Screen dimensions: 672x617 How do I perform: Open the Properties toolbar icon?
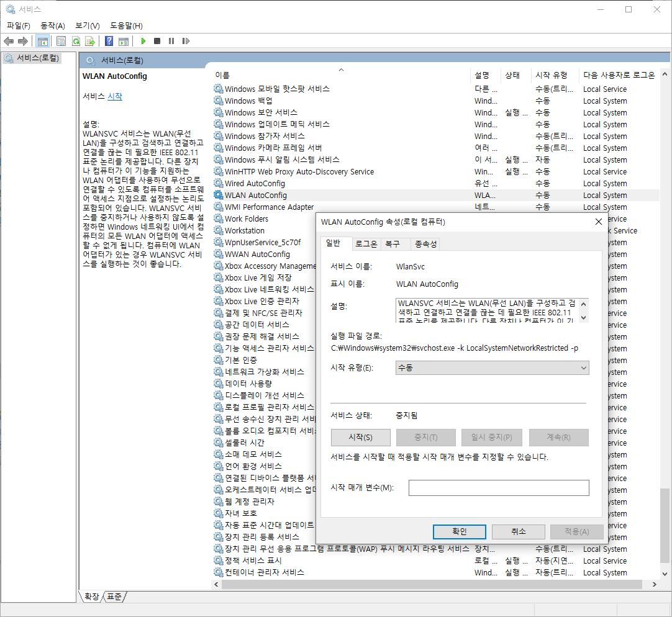pyautogui.click(x=61, y=41)
